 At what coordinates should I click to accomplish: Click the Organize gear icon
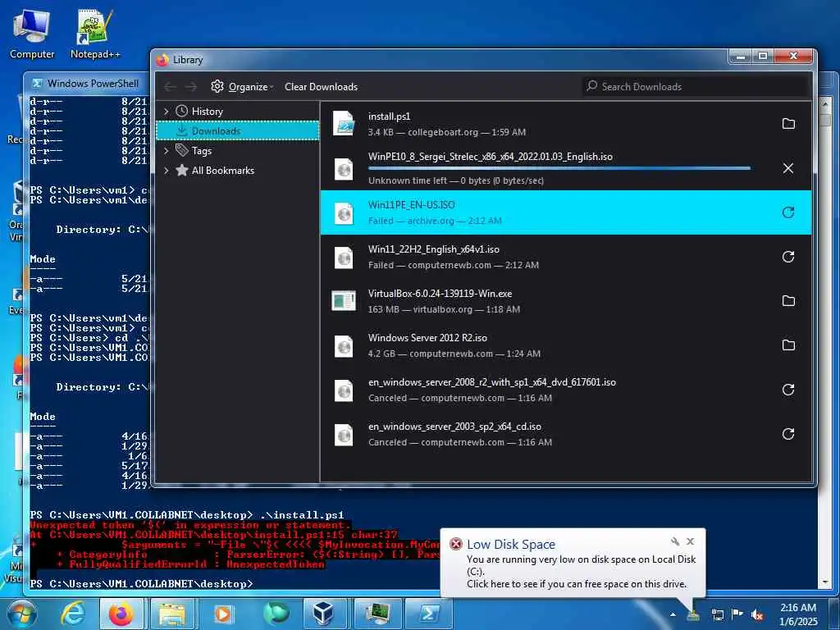[x=217, y=86]
